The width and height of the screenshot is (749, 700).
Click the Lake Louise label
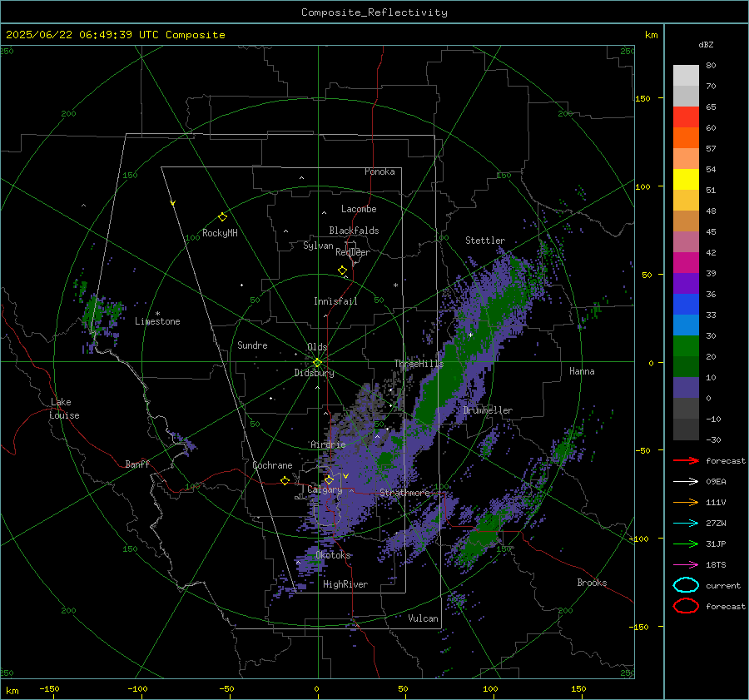coord(64,409)
